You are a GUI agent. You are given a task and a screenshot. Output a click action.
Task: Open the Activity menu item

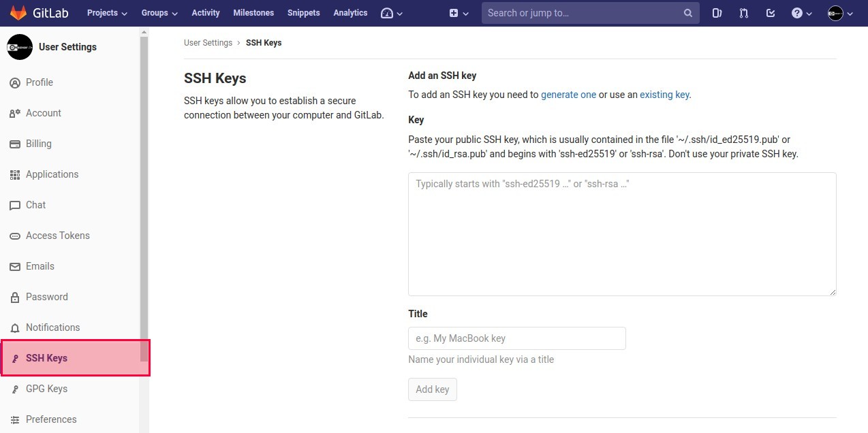point(206,13)
